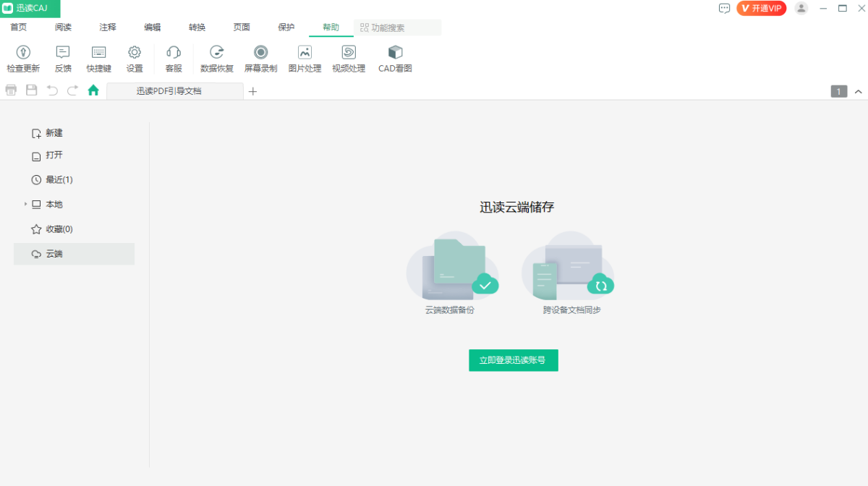Open the Video Processing tool (视频处理)

click(x=349, y=53)
